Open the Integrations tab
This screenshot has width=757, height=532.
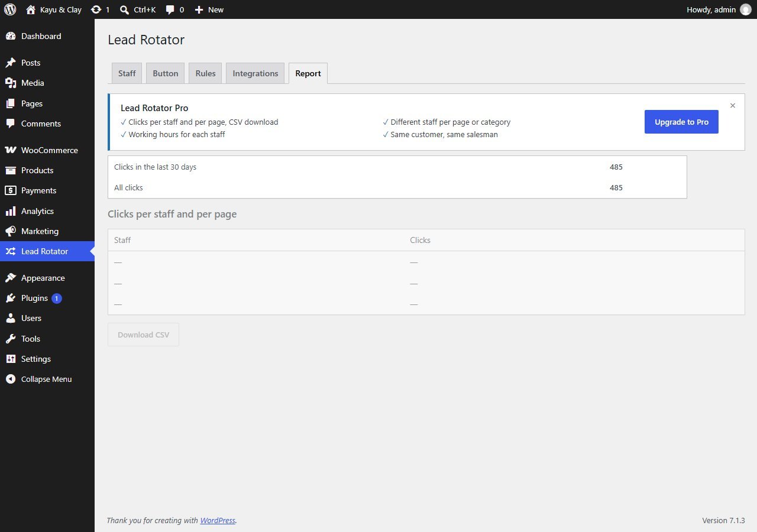point(255,73)
